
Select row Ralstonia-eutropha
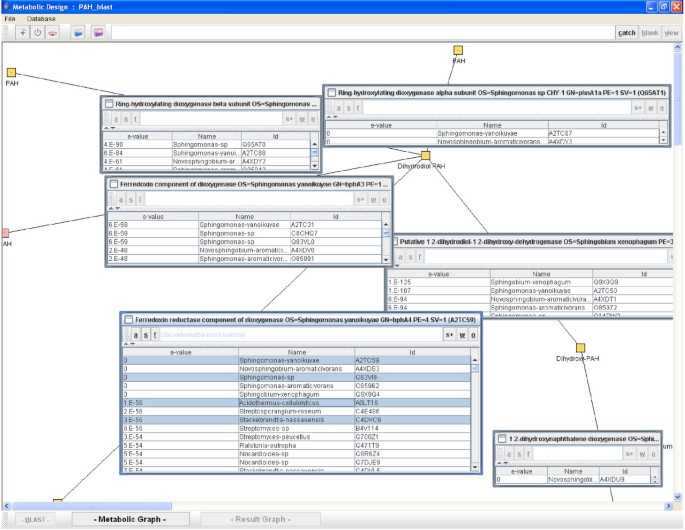click(x=297, y=445)
